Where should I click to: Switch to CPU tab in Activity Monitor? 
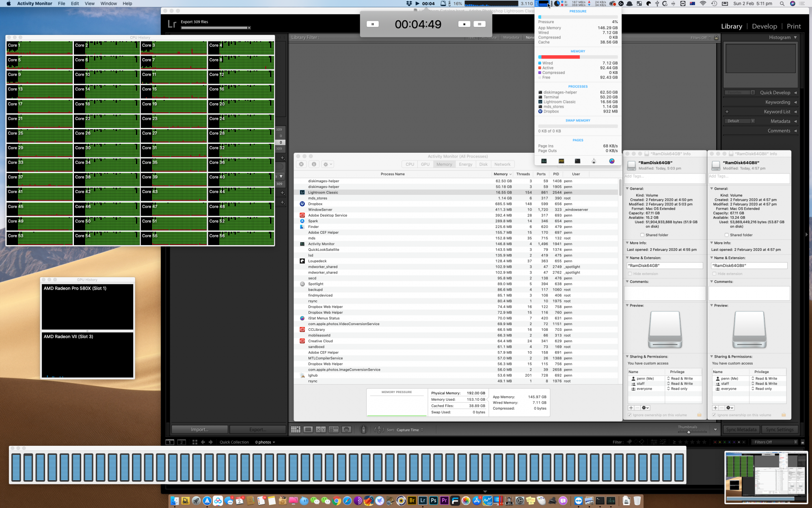pyautogui.click(x=410, y=164)
